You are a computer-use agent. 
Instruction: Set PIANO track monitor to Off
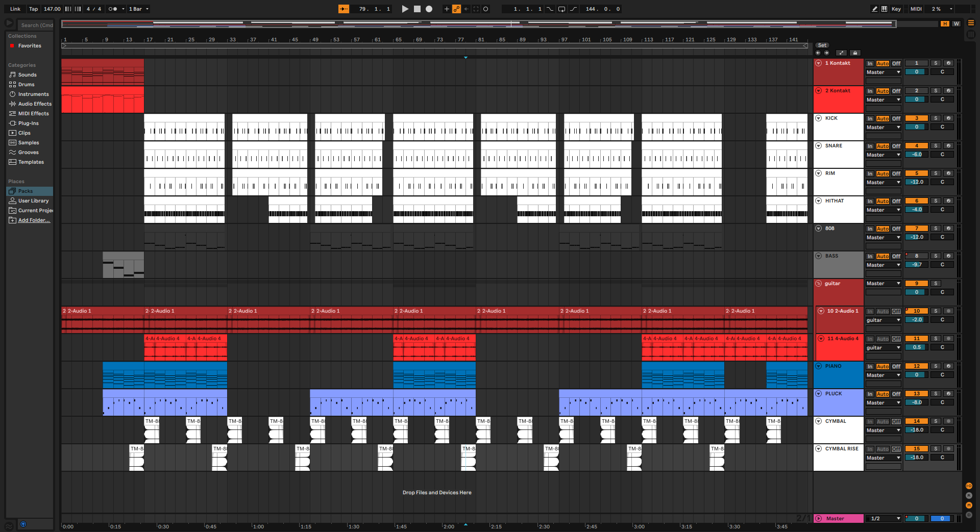[x=896, y=366]
